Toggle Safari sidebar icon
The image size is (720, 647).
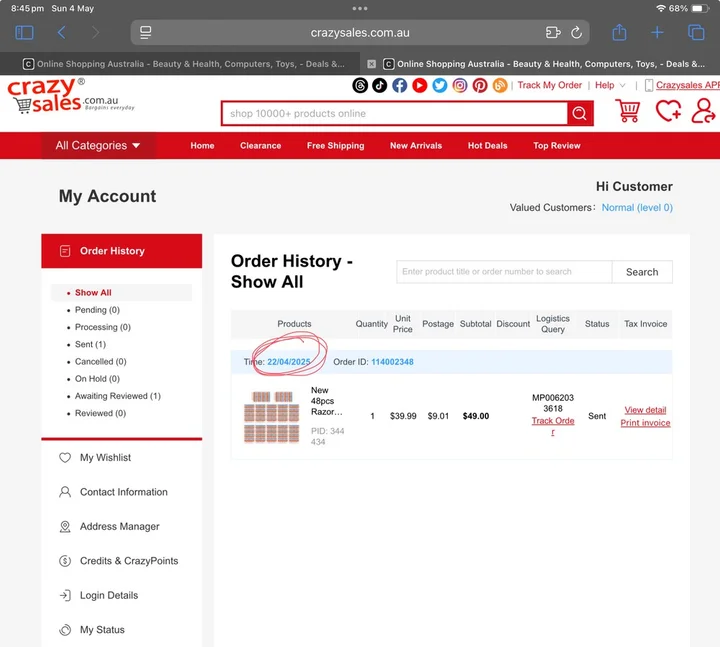tap(25, 33)
